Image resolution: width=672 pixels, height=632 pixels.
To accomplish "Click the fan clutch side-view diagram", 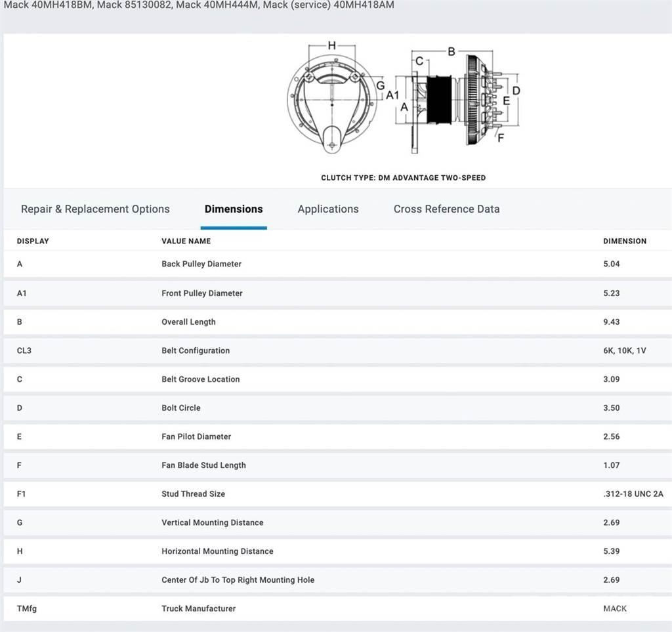I will pos(459,100).
